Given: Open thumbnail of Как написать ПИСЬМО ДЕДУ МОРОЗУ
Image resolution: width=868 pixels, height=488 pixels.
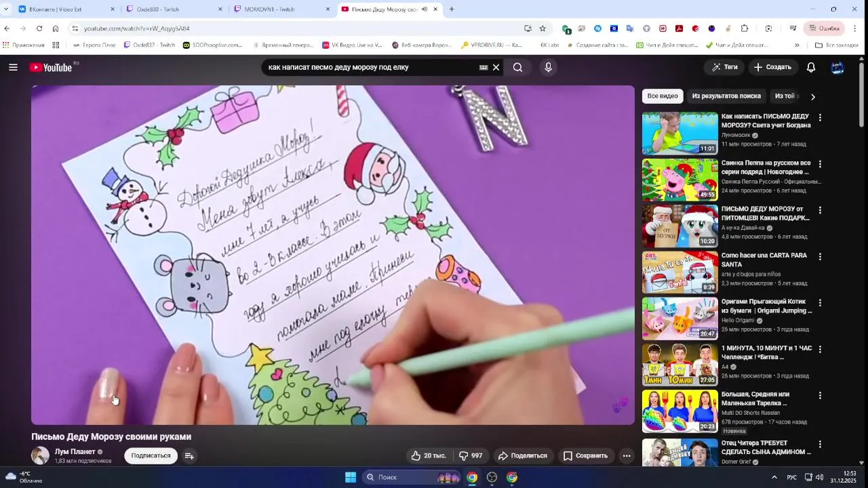Looking at the screenshot, I should 679,134.
